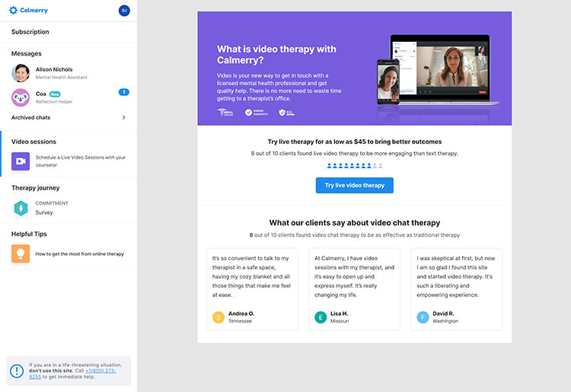Click heading What is video therapy with Calmerry
This screenshot has width=571, height=392.
pyautogui.click(x=277, y=55)
